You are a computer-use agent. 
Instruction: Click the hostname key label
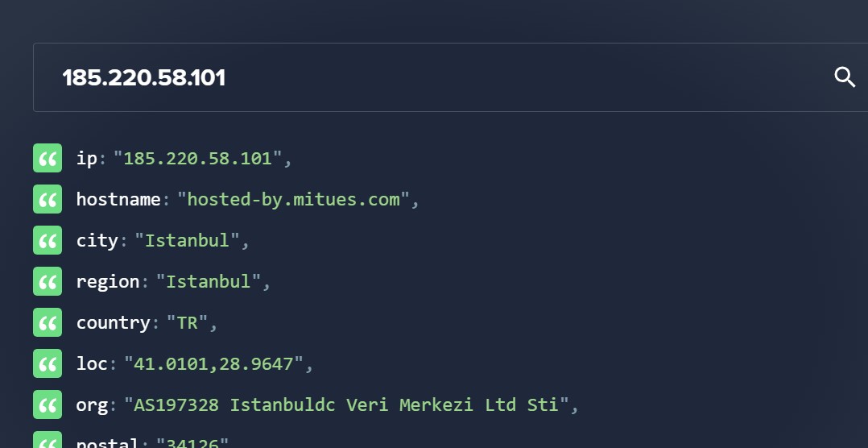118,200
